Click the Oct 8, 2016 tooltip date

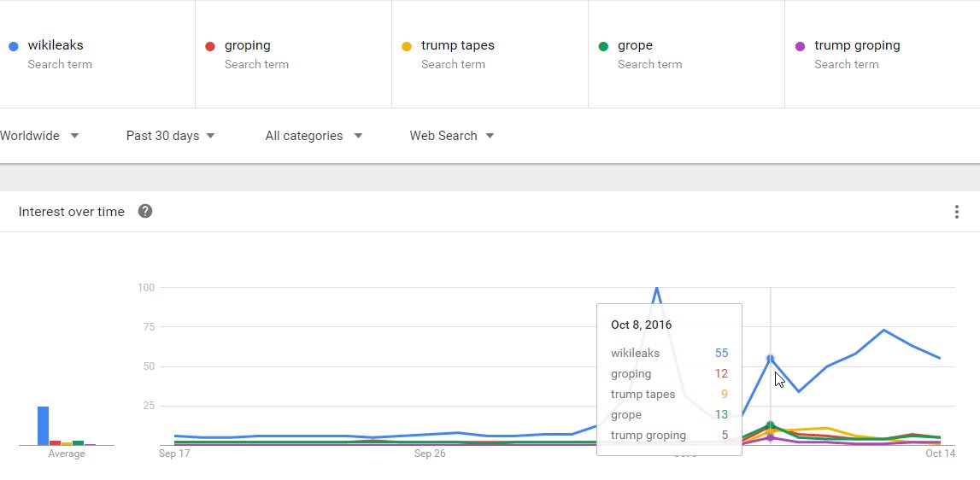(x=642, y=325)
